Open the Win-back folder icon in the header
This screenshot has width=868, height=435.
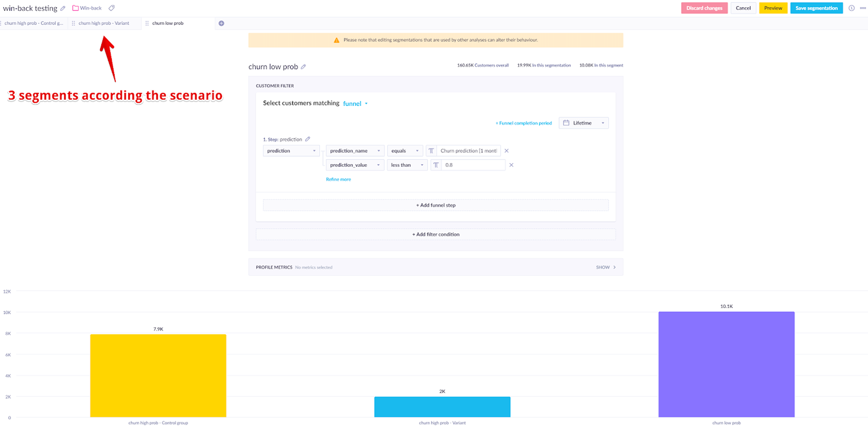click(x=76, y=8)
